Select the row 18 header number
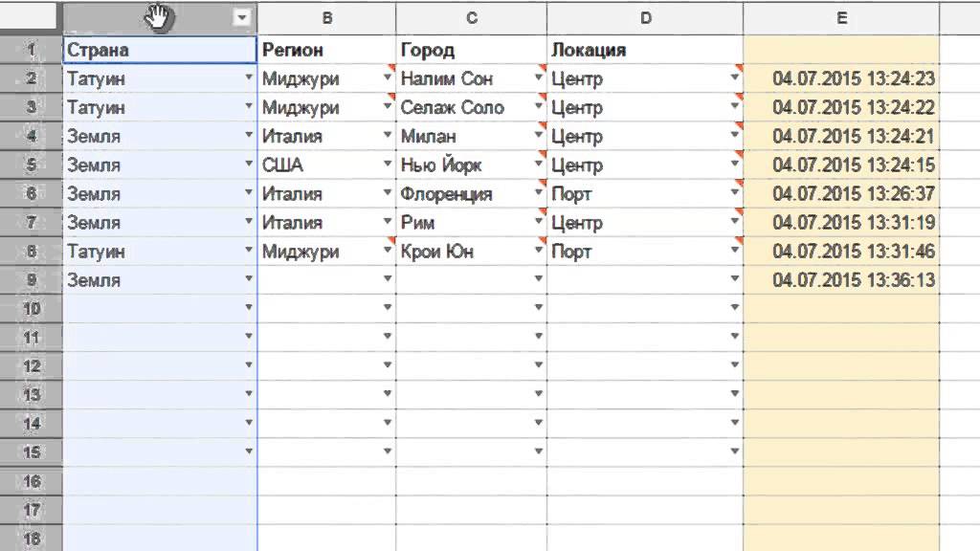Image resolution: width=980 pixels, height=551 pixels. (x=31, y=540)
